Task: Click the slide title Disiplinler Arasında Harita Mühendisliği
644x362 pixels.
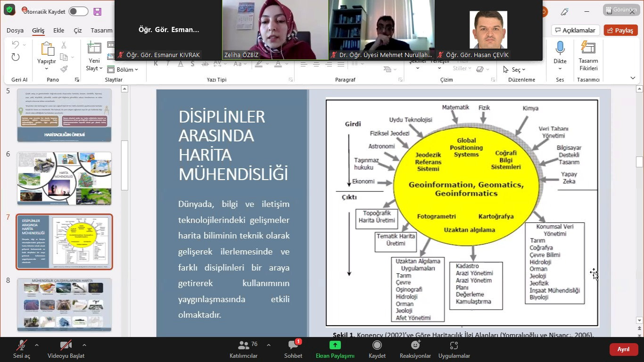Action: click(233, 145)
